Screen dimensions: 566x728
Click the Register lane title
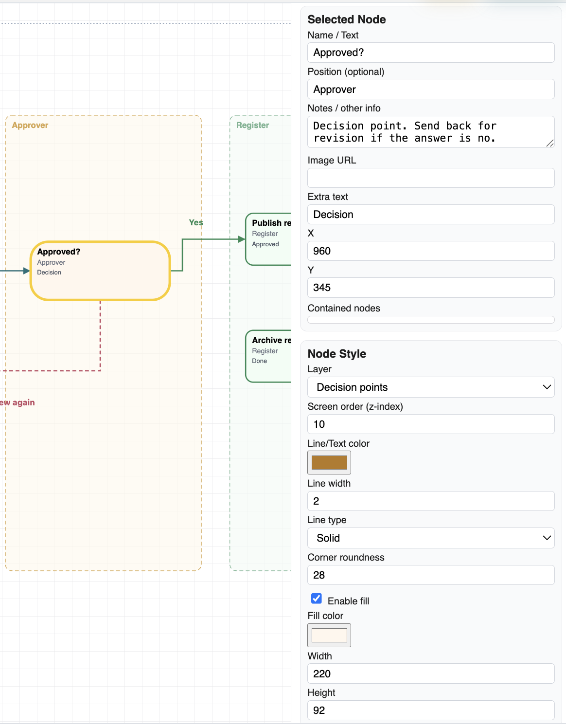252,125
